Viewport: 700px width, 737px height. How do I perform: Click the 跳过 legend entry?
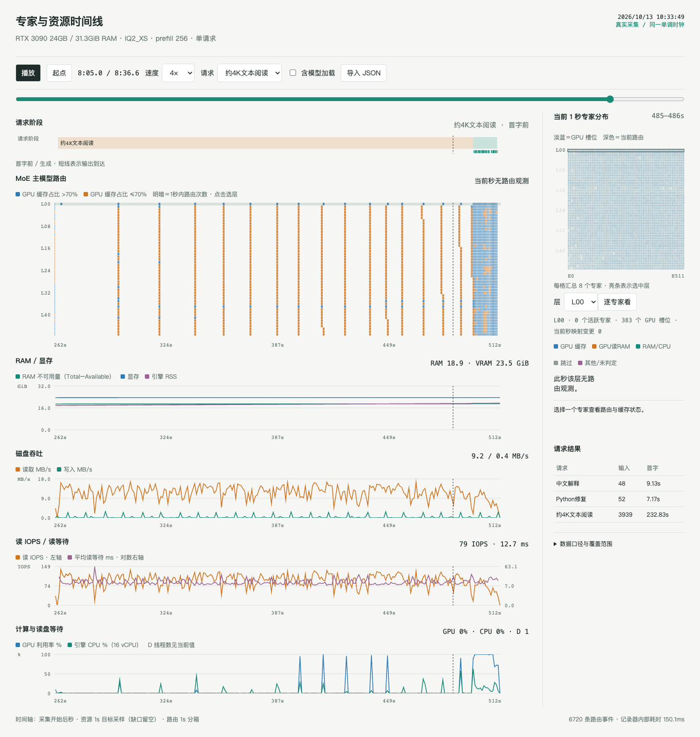pyautogui.click(x=563, y=363)
